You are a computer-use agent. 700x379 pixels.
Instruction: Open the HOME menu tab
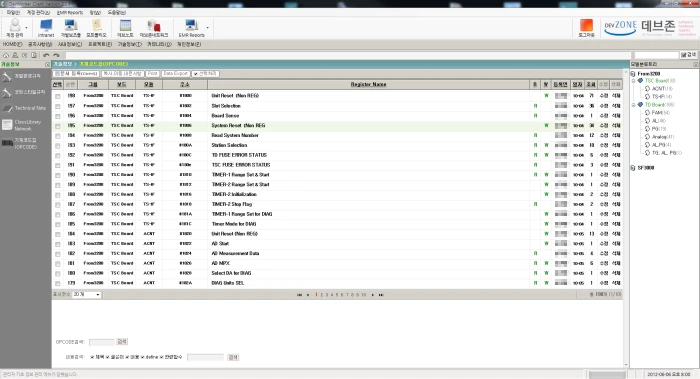[12, 44]
